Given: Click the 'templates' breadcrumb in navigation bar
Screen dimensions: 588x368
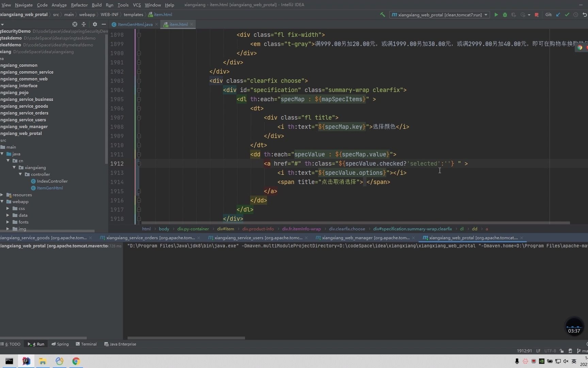Looking at the screenshot, I should [133, 15].
